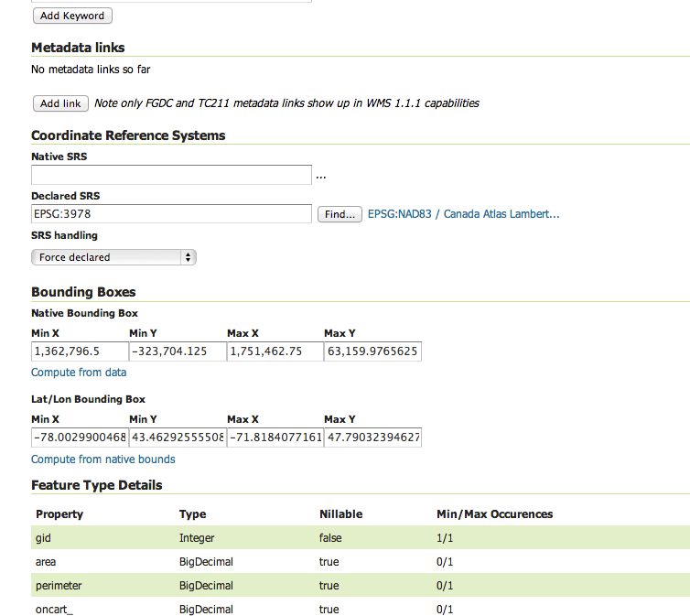Focus the Native SRS input field
The width and height of the screenshot is (690, 616).
tap(172, 175)
